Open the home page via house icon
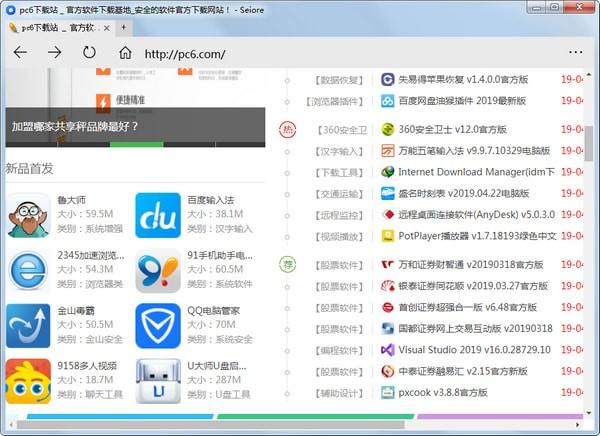 pos(125,53)
